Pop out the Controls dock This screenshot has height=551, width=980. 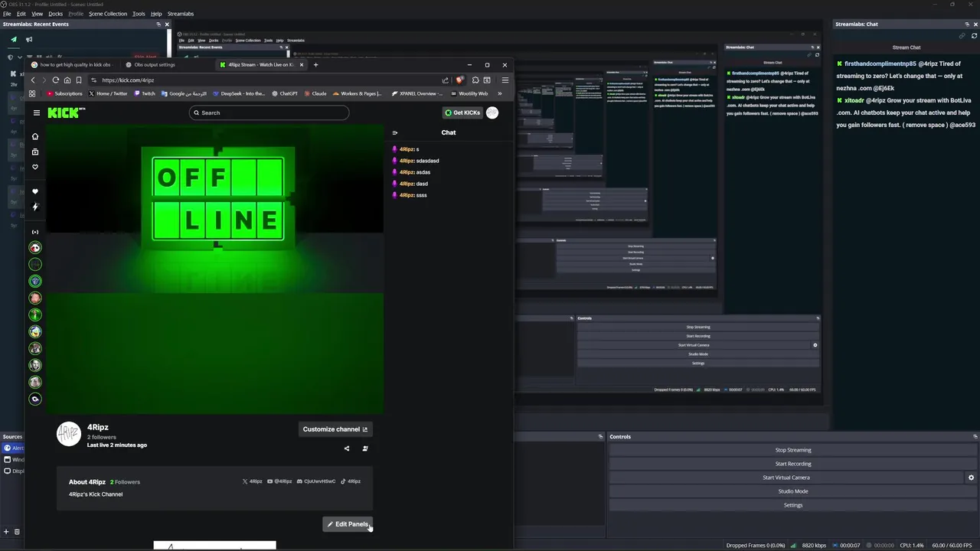(975, 437)
